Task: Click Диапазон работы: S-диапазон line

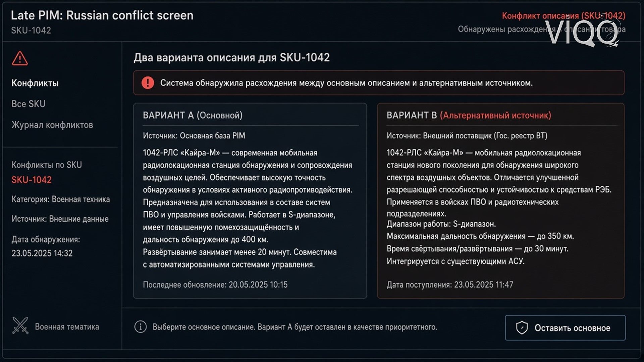Action: [x=441, y=224]
